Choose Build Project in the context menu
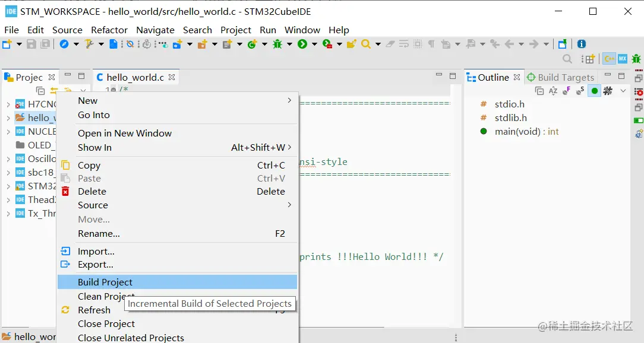 pyautogui.click(x=177, y=282)
